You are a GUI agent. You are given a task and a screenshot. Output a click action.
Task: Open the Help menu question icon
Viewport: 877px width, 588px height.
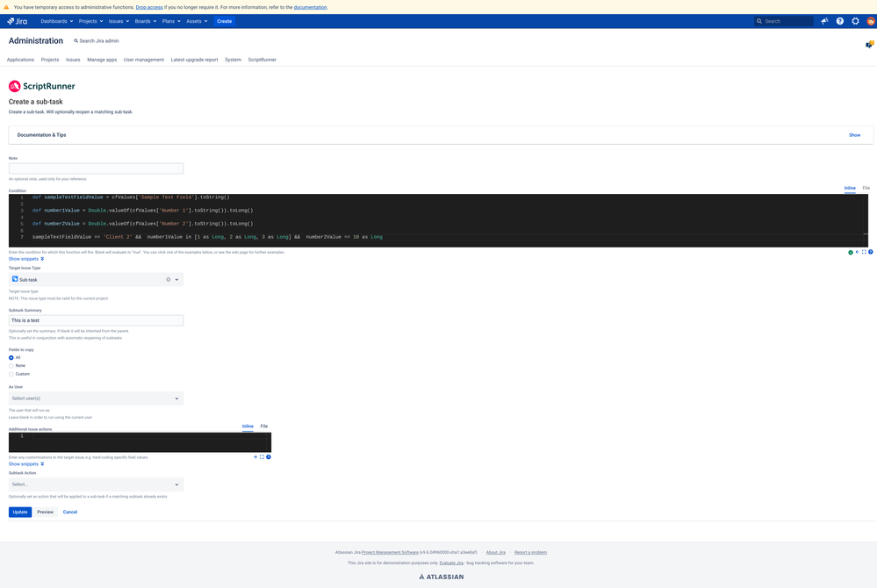[x=840, y=21]
